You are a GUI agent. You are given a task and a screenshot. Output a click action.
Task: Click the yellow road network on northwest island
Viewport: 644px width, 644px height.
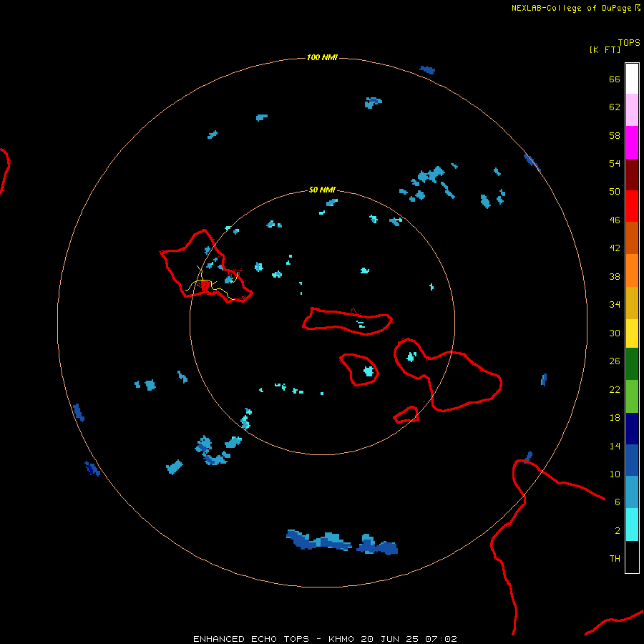[x=212, y=283]
